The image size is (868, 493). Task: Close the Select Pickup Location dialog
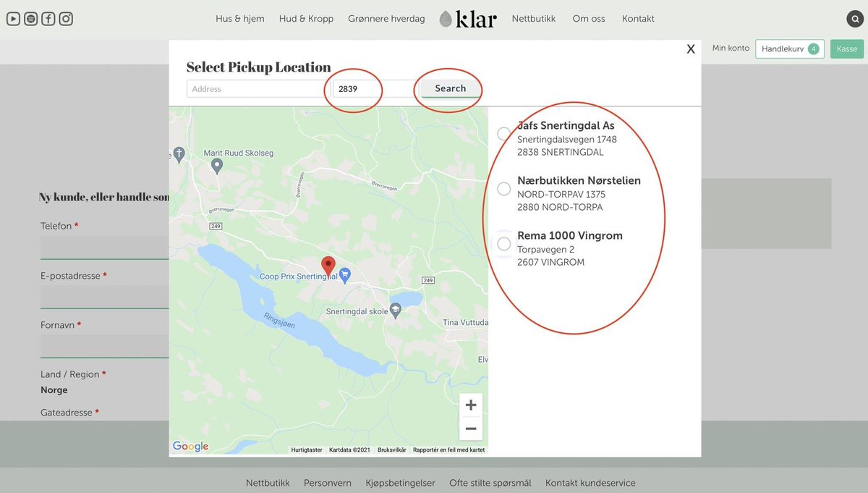click(x=691, y=49)
